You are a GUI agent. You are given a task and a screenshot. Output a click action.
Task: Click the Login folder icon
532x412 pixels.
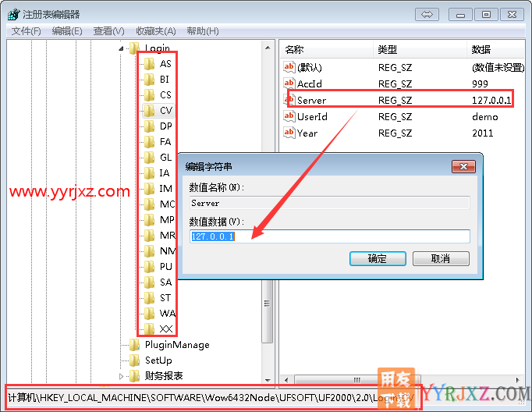click(x=134, y=48)
